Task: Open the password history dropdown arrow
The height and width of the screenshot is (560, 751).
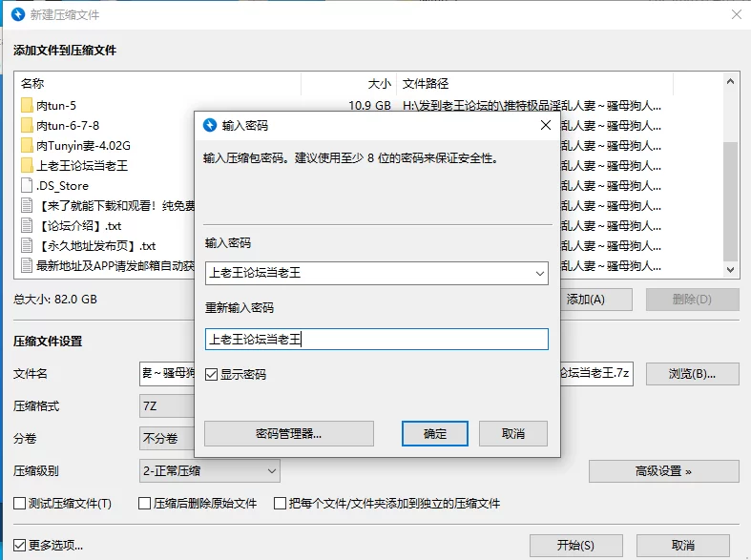Action: click(540, 273)
